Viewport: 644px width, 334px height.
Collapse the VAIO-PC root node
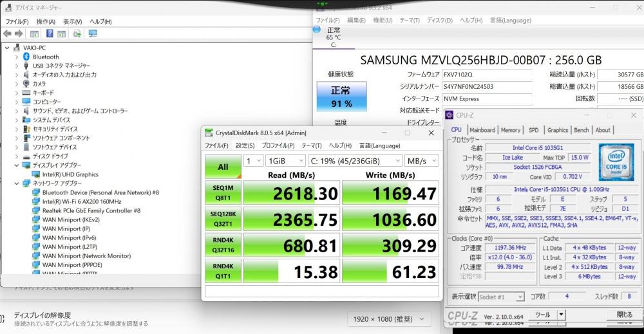coord(7,48)
